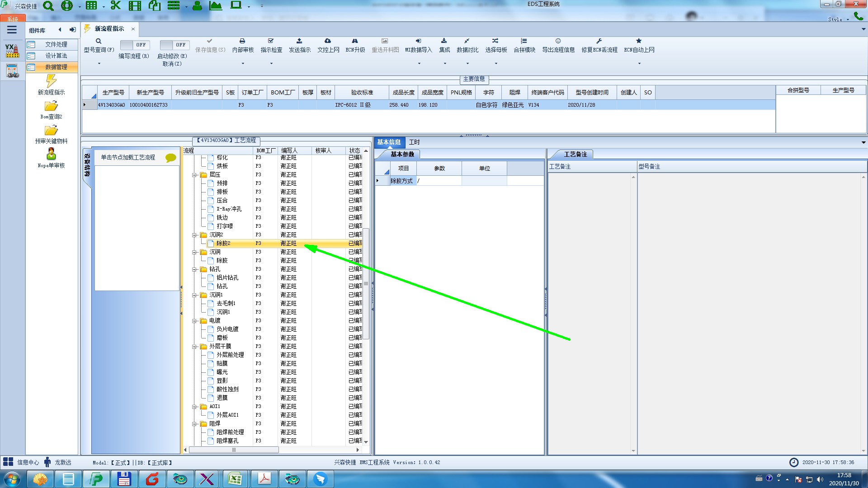Image resolution: width=868 pixels, height=488 pixels.
Task: Select the 酸性蚀刻 tree item
Action: coord(227,389)
